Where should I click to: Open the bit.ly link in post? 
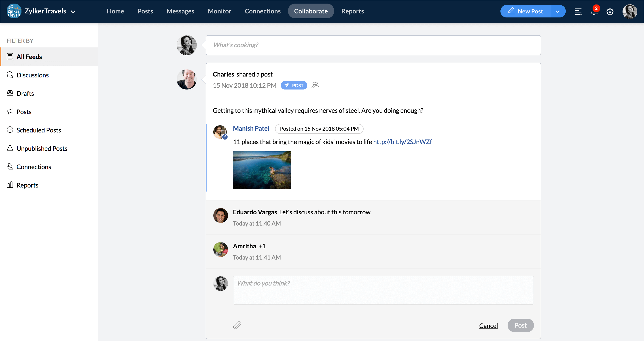point(402,142)
